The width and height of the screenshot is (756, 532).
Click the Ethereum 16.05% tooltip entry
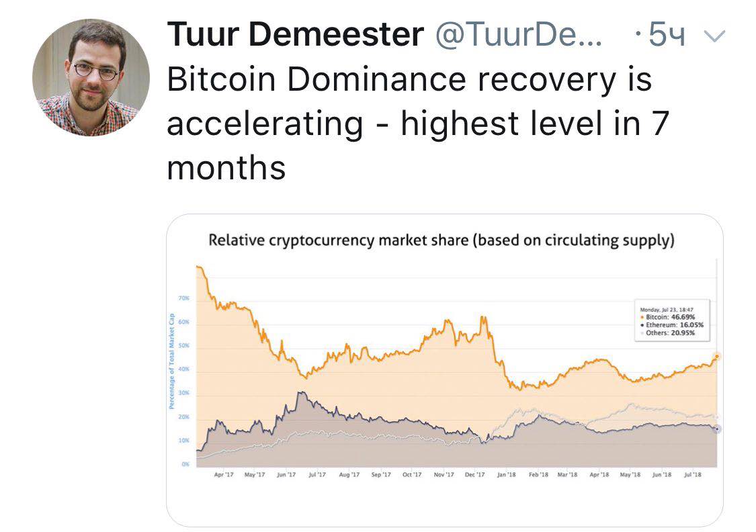coord(671,325)
